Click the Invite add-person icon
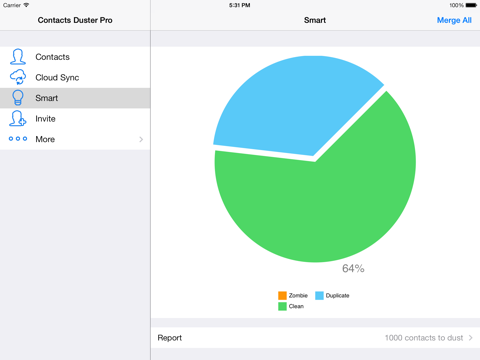 pyautogui.click(x=18, y=118)
